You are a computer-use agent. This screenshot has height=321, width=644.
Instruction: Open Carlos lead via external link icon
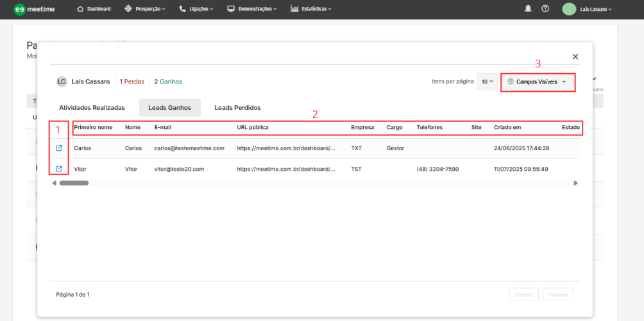point(59,148)
